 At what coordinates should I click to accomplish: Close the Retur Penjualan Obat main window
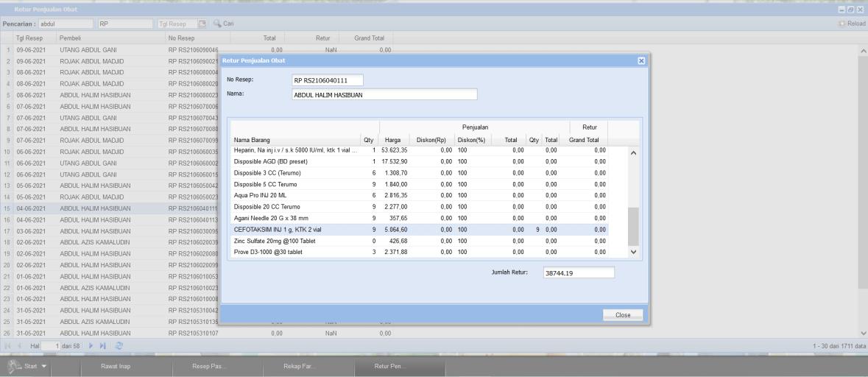pyautogui.click(x=860, y=10)
